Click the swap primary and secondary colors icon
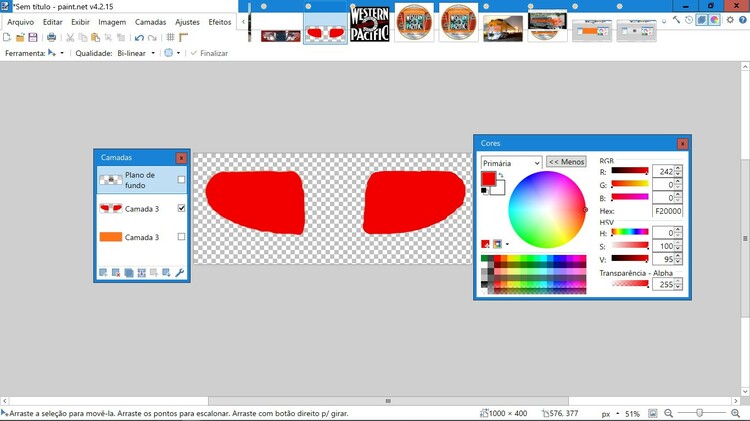Screen dimensions: 750x421 pos(501,176)
